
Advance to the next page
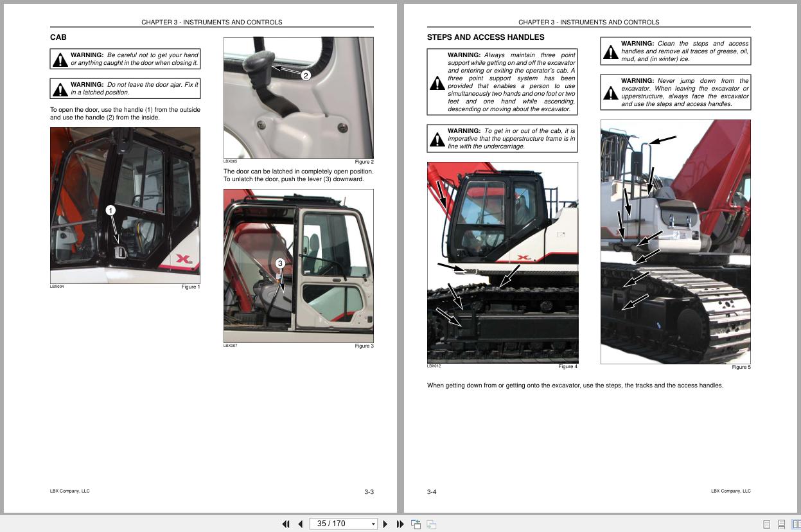pyautogui.click(x=385, y=524)
